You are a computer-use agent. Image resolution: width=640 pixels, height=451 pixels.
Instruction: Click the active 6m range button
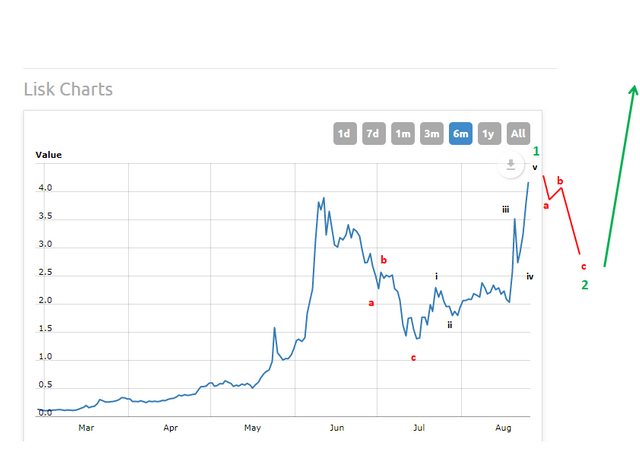(460, 133)
